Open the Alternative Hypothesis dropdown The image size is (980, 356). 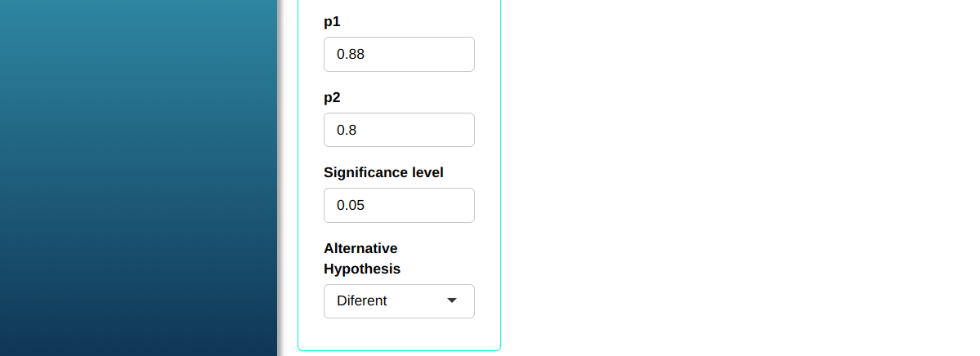pyautogui.click(x=399, y=300)
